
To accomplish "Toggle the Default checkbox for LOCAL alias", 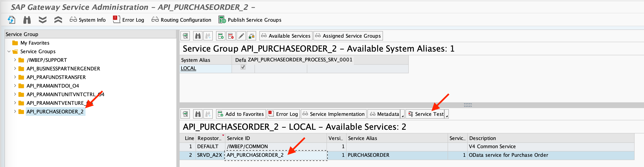I will tap(243, 67).
